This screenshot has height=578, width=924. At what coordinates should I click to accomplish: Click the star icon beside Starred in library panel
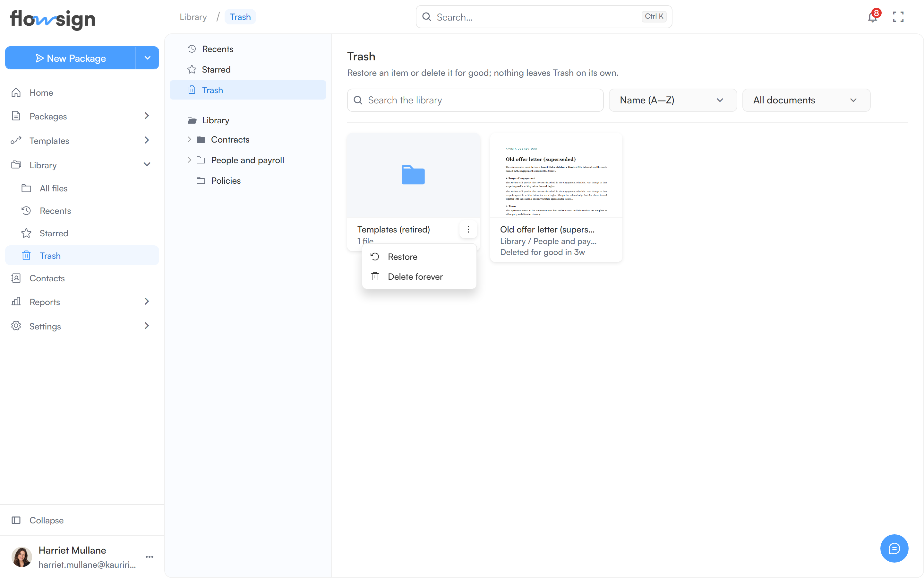pyautogui.click(x=192, y=69)
